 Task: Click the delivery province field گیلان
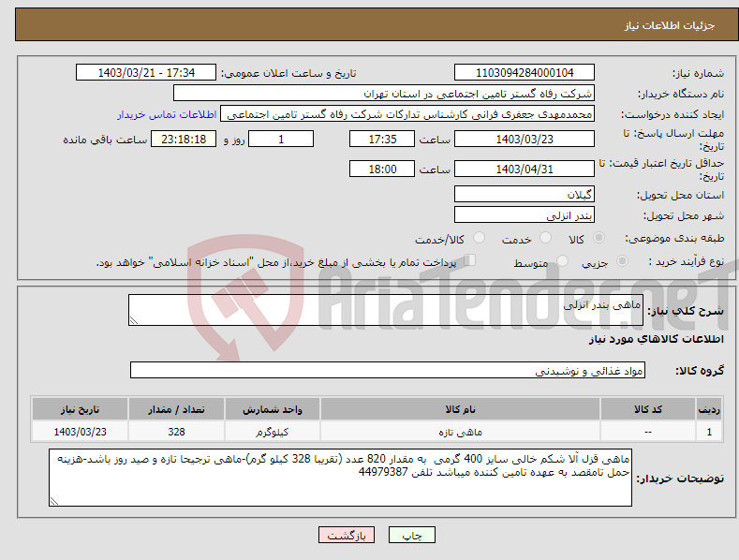[x=525, y=194]
